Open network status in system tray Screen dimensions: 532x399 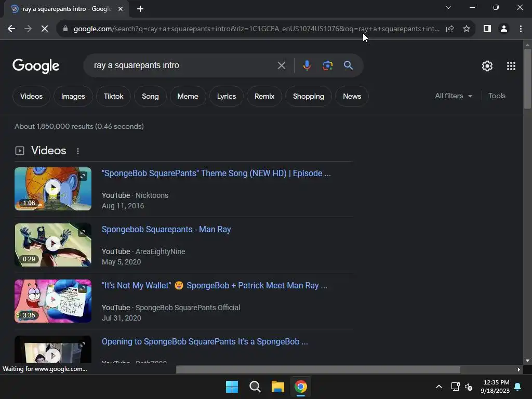(x=455, y=387)
